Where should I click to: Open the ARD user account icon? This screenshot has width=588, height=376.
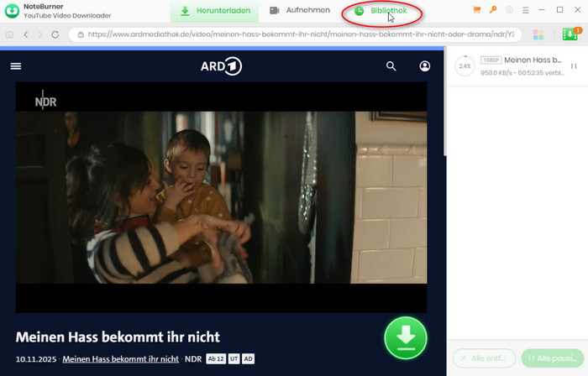(424, 66)
